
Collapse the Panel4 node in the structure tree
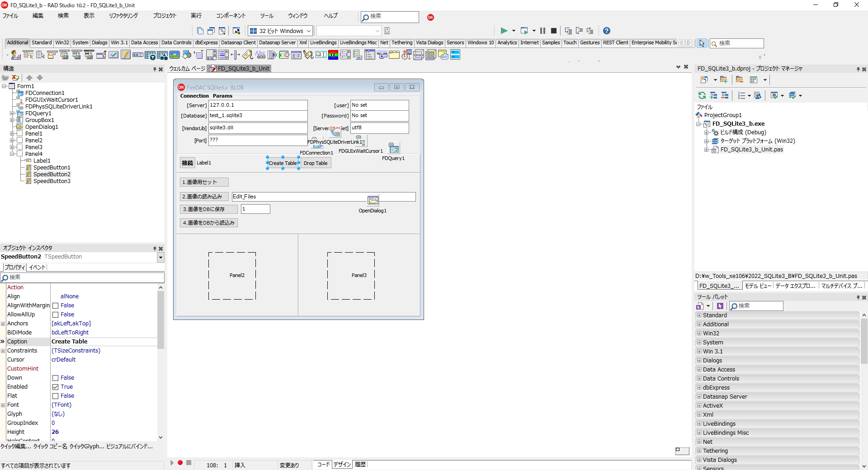coord(13,154)
